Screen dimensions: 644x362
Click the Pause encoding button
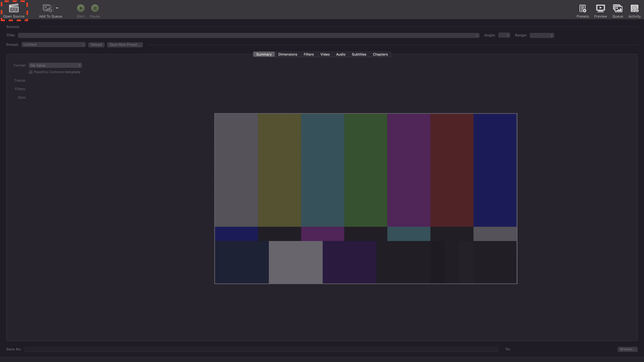coord(95,8)
